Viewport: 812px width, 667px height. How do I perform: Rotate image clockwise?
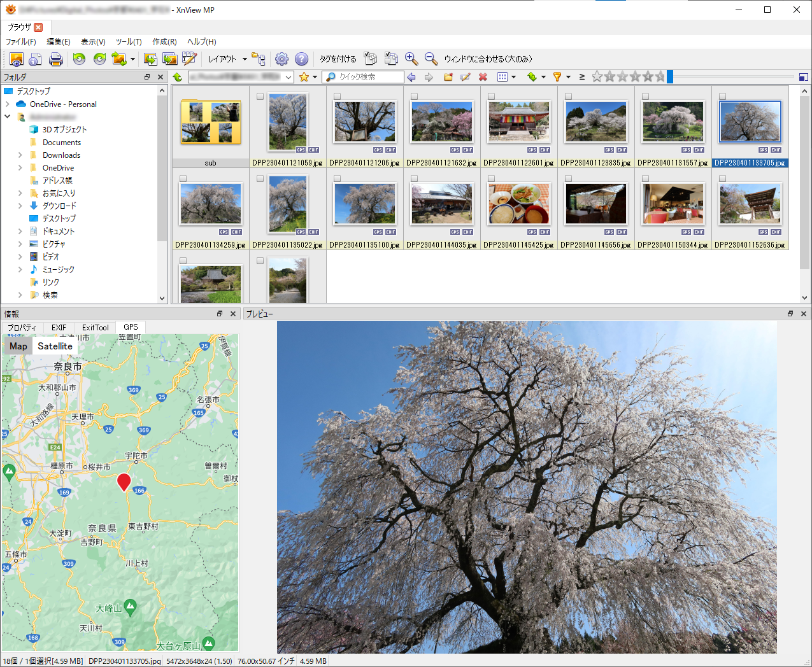pos(100,59)
